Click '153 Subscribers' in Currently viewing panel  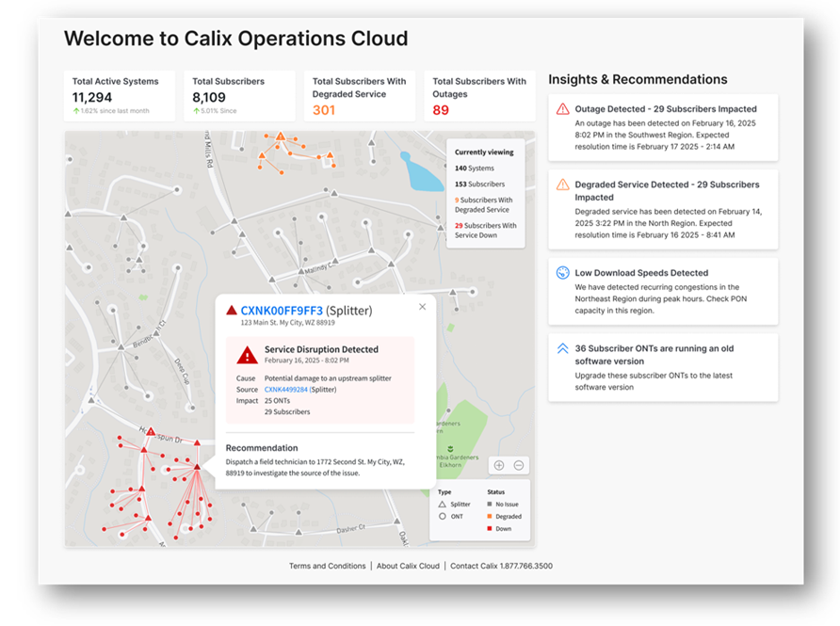pyautogui.click(x=480, y=185)
